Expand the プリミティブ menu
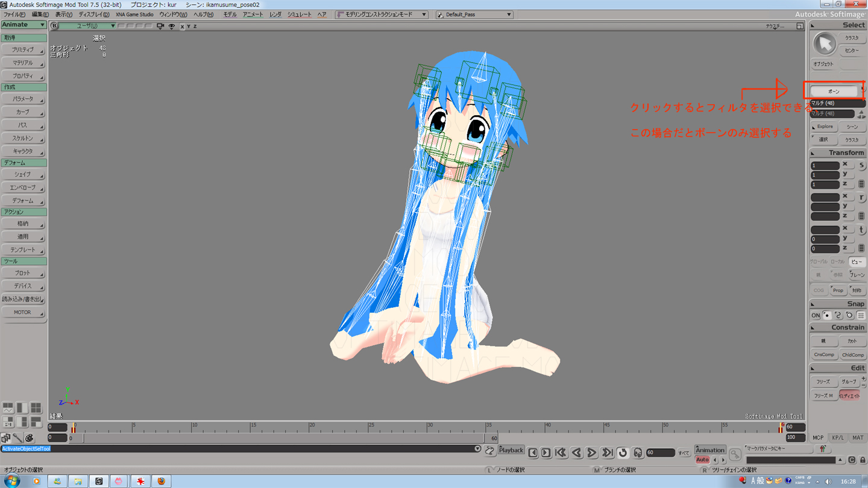Image resolution: width=868 pixels, height=488 pixels. [x=23, y=50]
